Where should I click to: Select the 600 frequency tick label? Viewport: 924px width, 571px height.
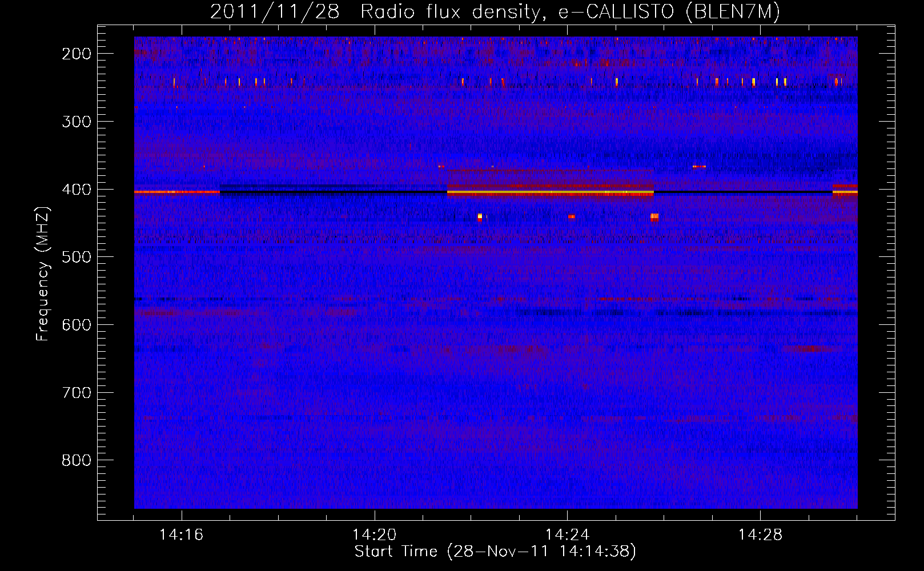pyautogui.click(x=77, y=325)
